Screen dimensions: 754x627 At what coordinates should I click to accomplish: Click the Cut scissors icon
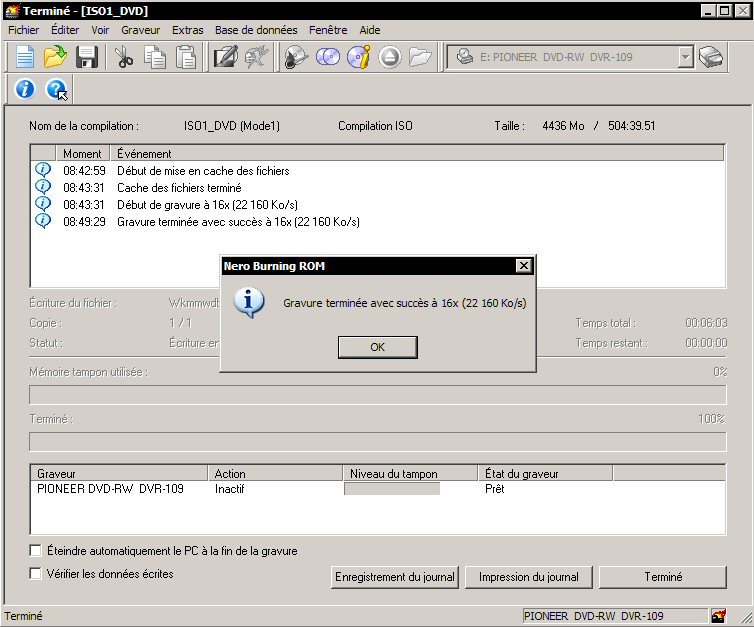pos(124,57)
